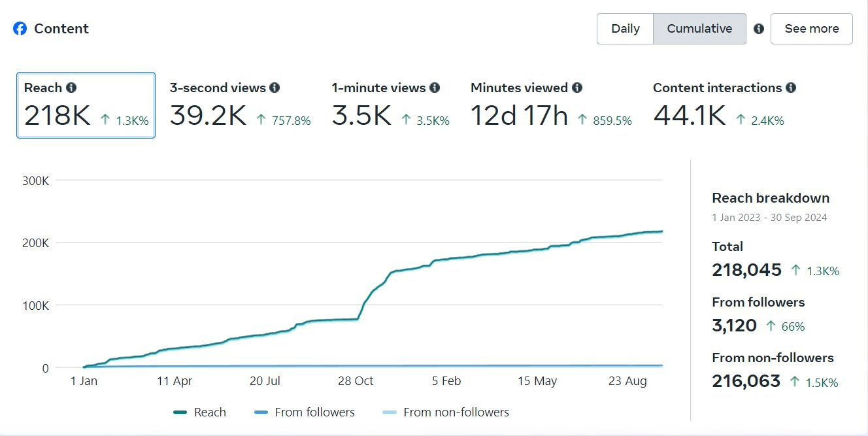Click the green up arrow next to 218,045

pos(795,270)
